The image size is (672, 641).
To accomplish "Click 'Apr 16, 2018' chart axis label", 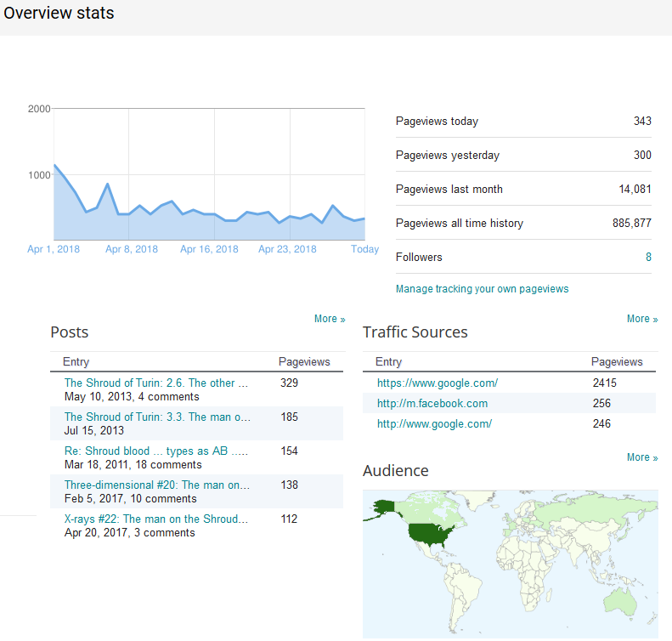I will point(209,249).
